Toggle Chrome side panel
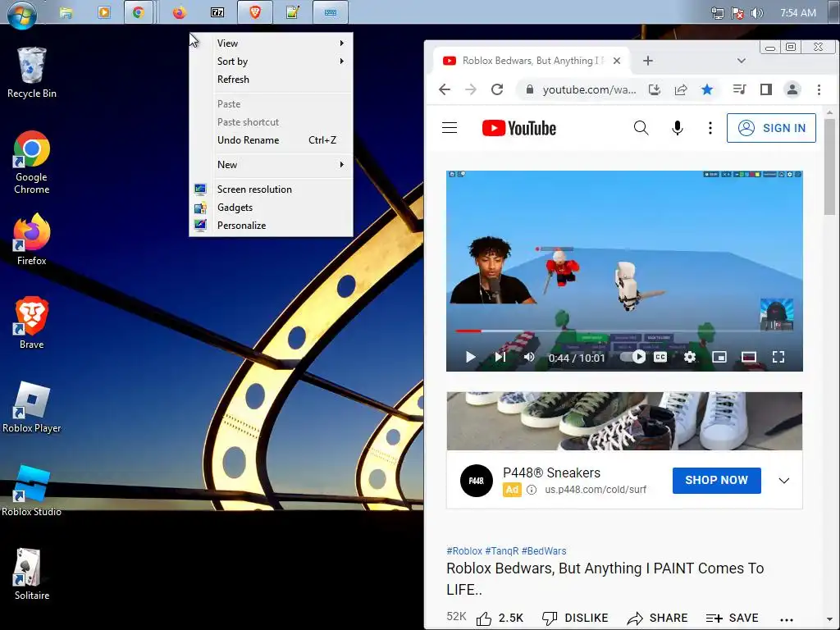The width and height of the screenshot is (840, 630). pyautogui.click(x=766, y=89)
